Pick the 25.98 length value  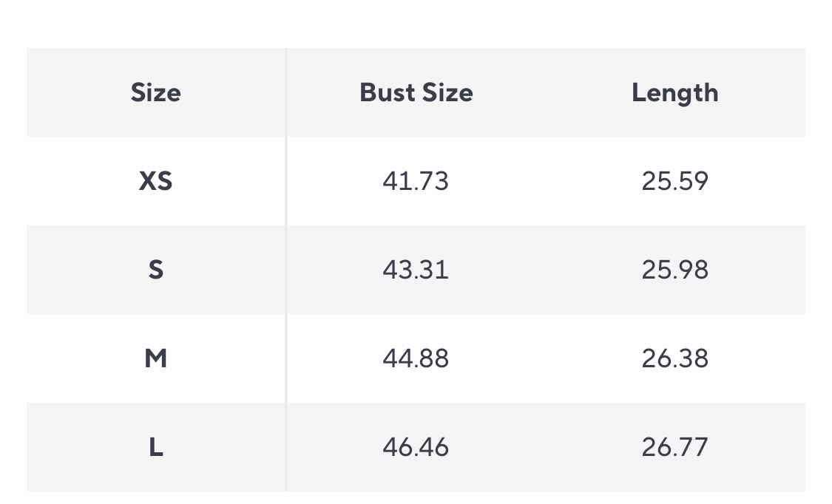pos(674,270)
